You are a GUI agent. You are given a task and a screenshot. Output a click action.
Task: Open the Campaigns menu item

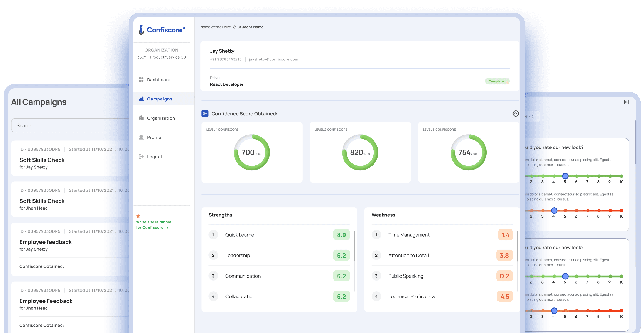[164, 99]
